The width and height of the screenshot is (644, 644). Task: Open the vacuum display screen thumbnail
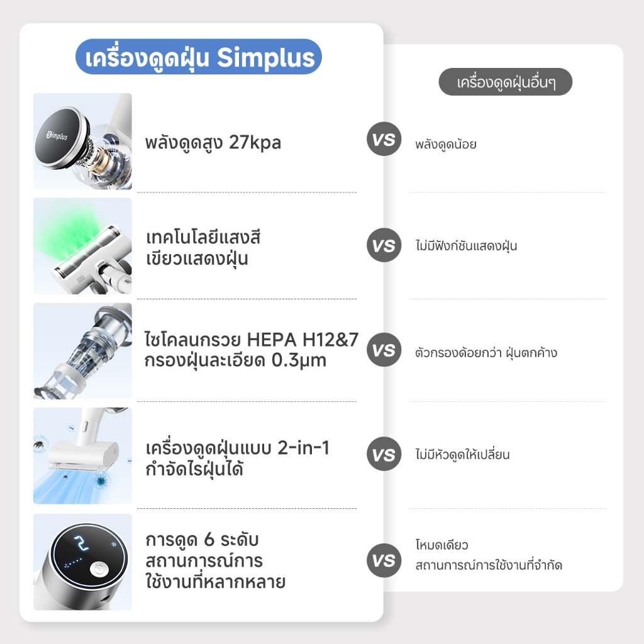pyautogui.click(x=82, y=562)
